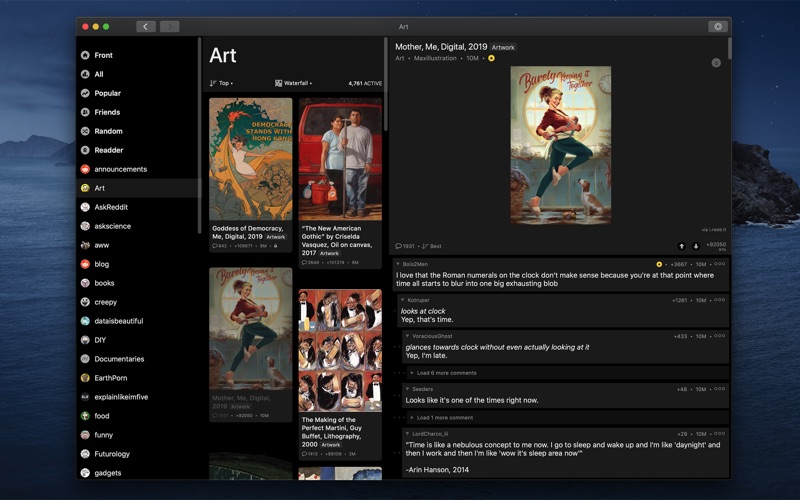
Task: Collapse the Bois2Men comment
Action: tap(398, 264)
